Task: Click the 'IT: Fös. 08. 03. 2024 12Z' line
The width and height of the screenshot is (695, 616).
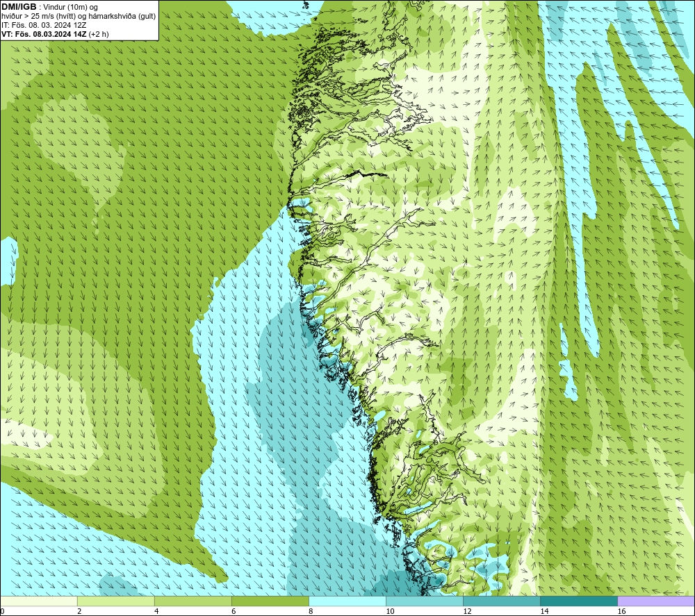Action: (44, 25)
